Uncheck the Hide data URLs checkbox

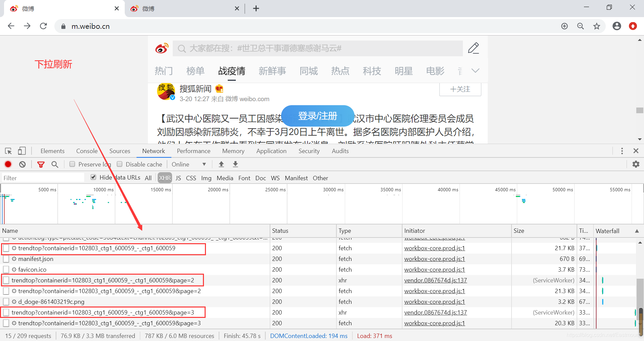click(94, 177)
